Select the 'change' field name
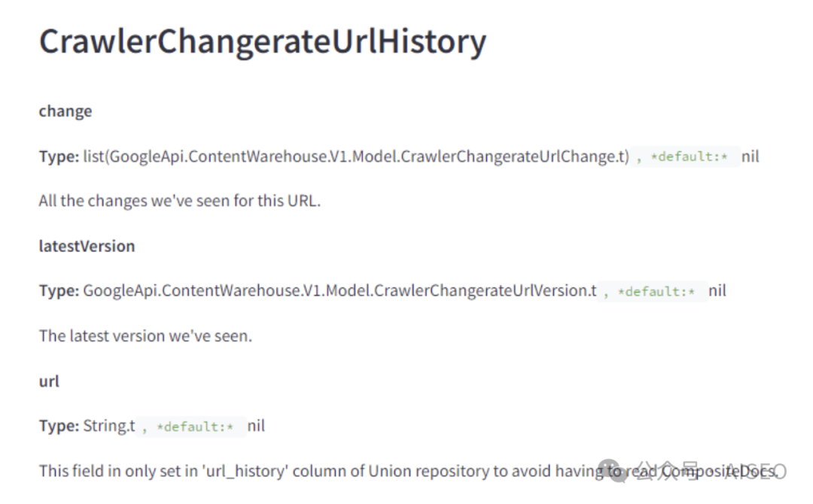Image resolution: width=813 pixels, height=504 pixels. pos(65,111)
